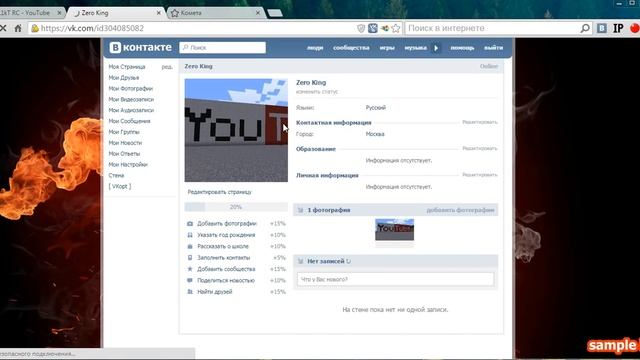Open the [ VKopt ] sidebar link
The image size is (640, 360).
[x=120, y=186]
